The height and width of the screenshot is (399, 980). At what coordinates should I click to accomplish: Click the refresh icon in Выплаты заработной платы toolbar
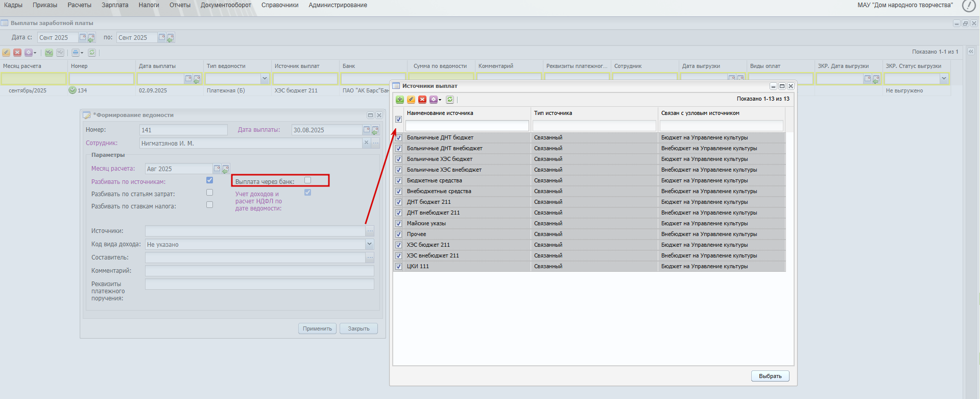point(92,53)
